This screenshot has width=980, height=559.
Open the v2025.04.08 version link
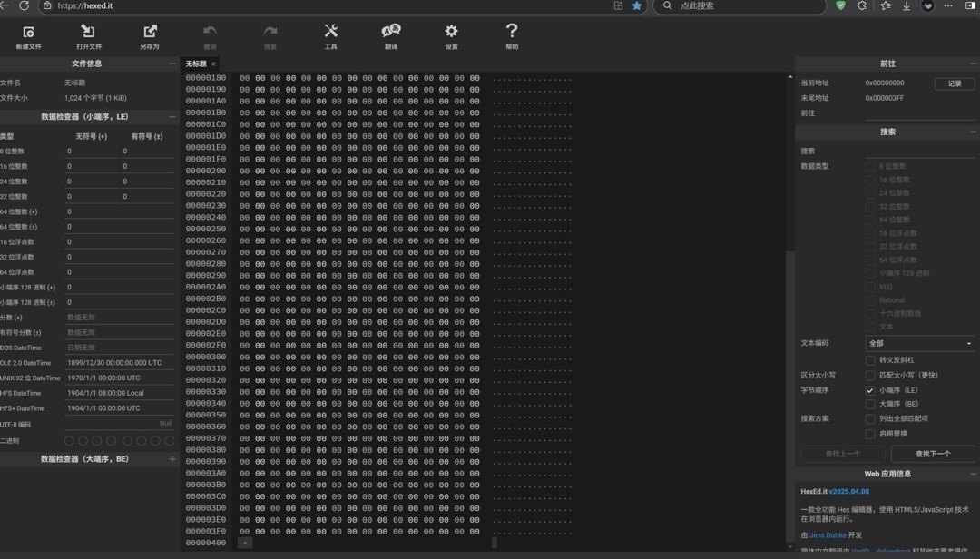(x=848, y=492)
